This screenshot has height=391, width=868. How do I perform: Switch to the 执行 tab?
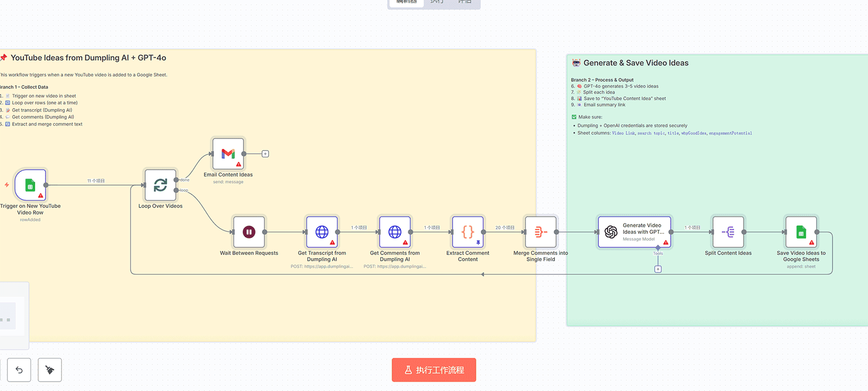tap(437, 2)
